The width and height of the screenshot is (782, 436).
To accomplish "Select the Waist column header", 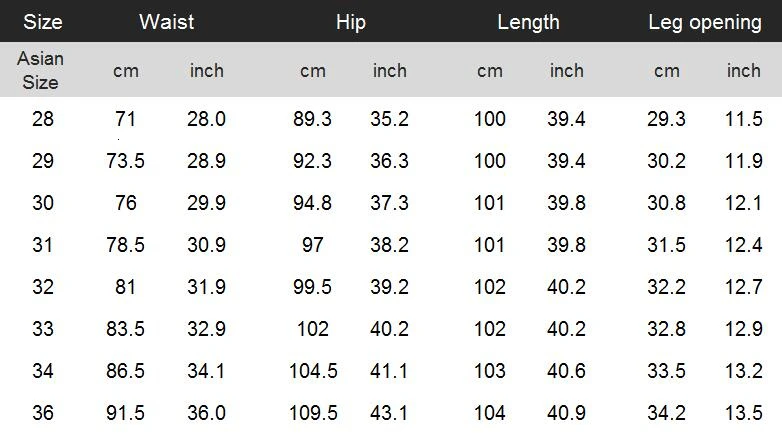I will 167,22.
